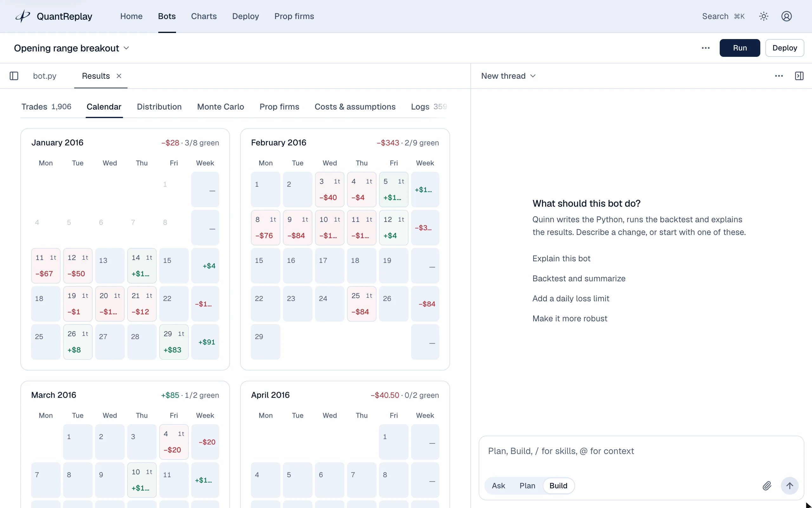
Task: Click the paperclip attach file icon
Action: pyautogui.click(x=767, y=485)
